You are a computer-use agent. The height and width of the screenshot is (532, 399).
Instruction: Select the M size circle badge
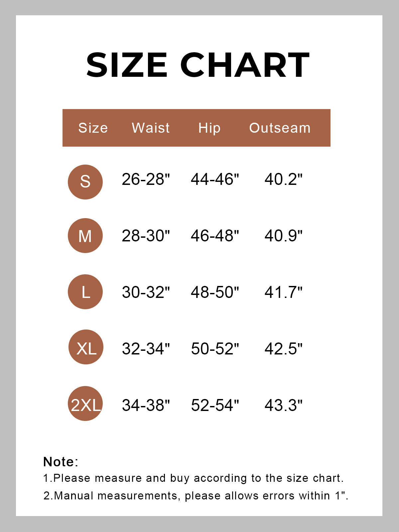pyautogui.click(x=85, y=235)
